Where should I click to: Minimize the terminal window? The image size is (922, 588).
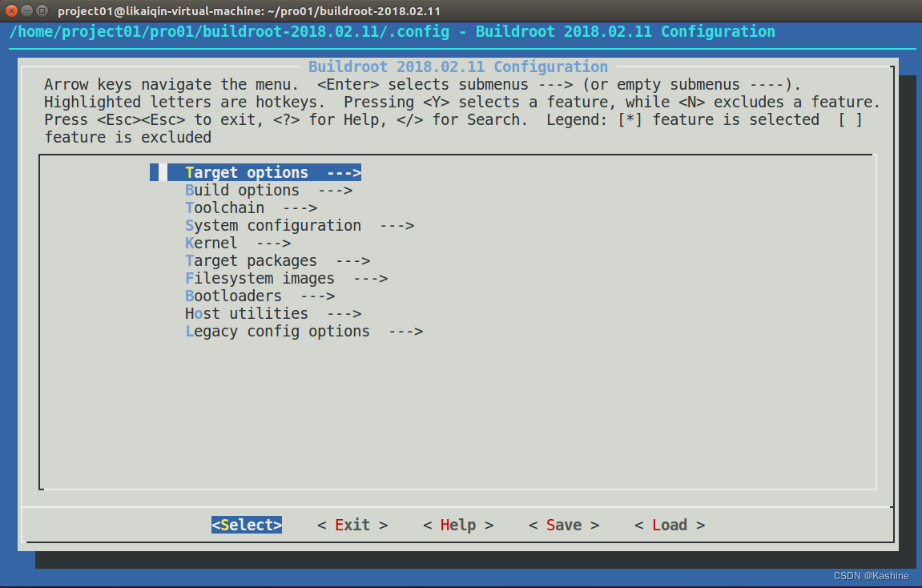26,11
